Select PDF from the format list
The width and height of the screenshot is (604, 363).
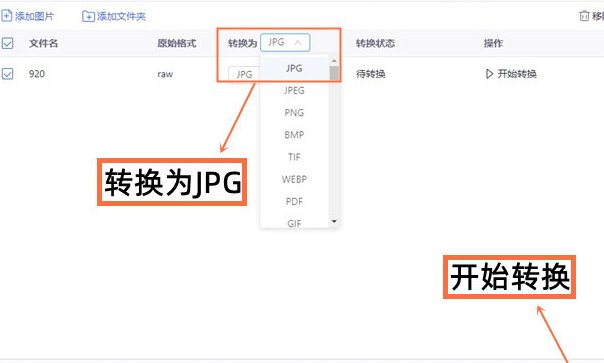point(294,202)
